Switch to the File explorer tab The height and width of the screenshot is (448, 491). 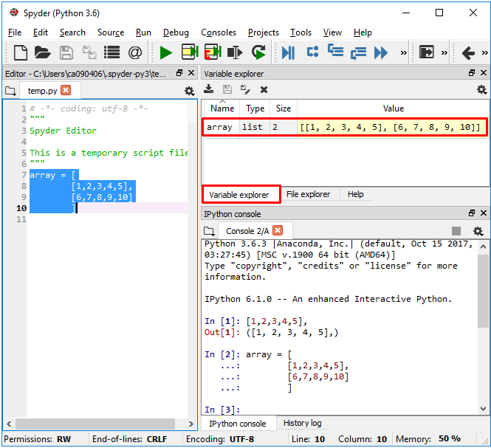point(308,194)
